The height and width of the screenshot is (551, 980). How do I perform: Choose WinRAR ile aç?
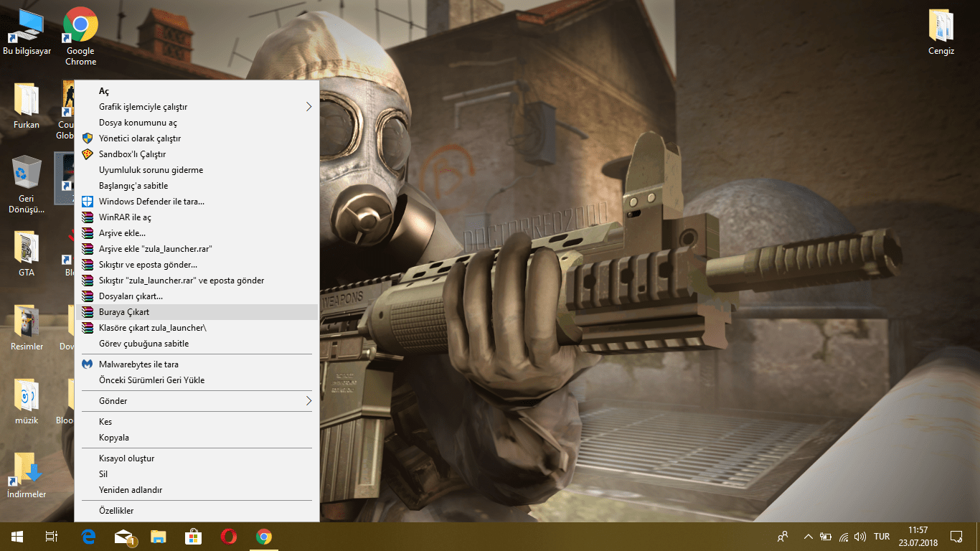197,217
